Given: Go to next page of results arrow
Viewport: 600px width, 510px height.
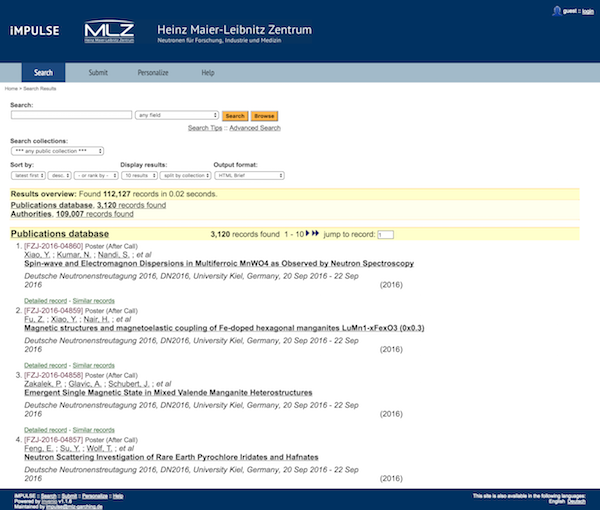Looking at the screenshot, I should (307, 234).
